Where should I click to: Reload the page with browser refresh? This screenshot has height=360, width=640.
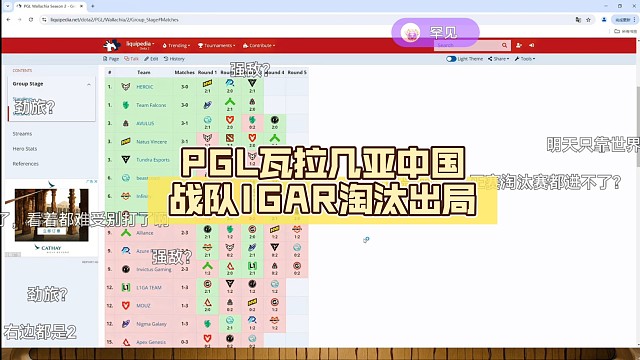click(31, 20)
